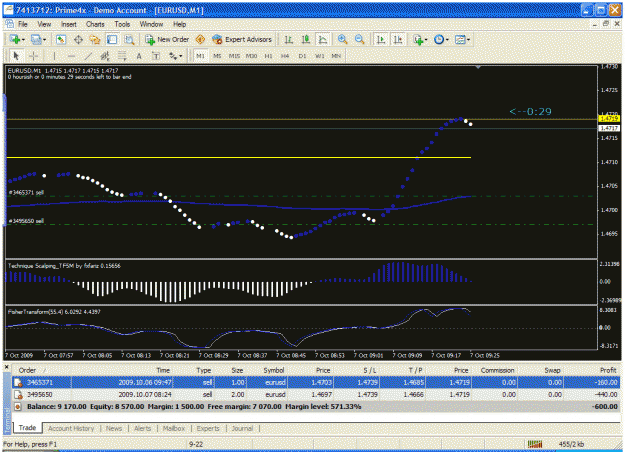This screenshot has width=625, height=452.
Task: Select the Trendline drawing tool
Action: pyautogui.click(x=88, y=56)
